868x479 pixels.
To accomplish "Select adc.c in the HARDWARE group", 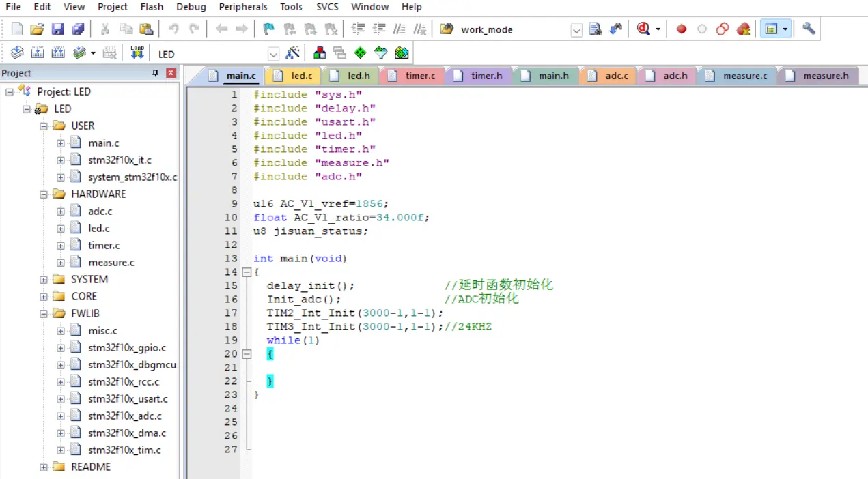I will click(x=100, y=212).
